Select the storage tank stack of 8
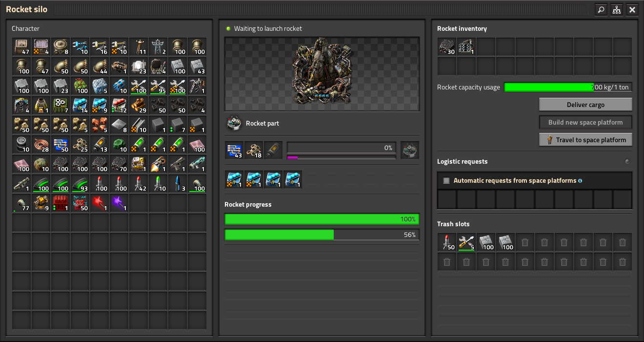Screen dimensions: 644x342 click(x=60, y=47)
